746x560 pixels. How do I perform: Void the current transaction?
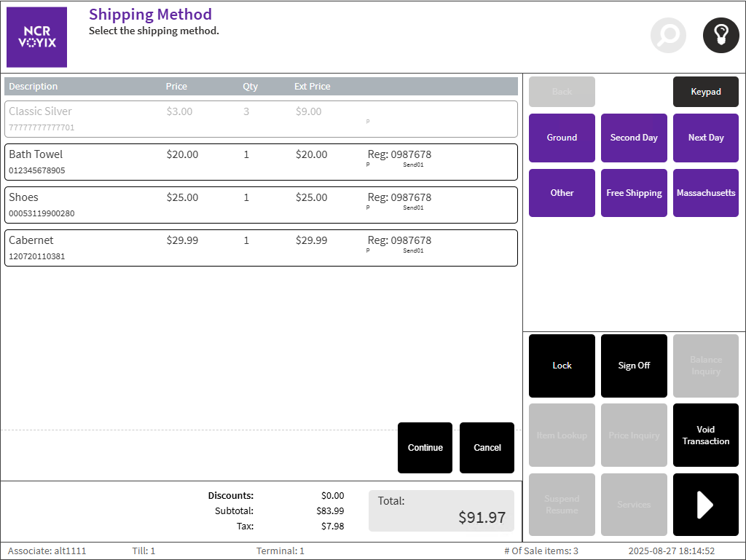[x=705, y=435]
